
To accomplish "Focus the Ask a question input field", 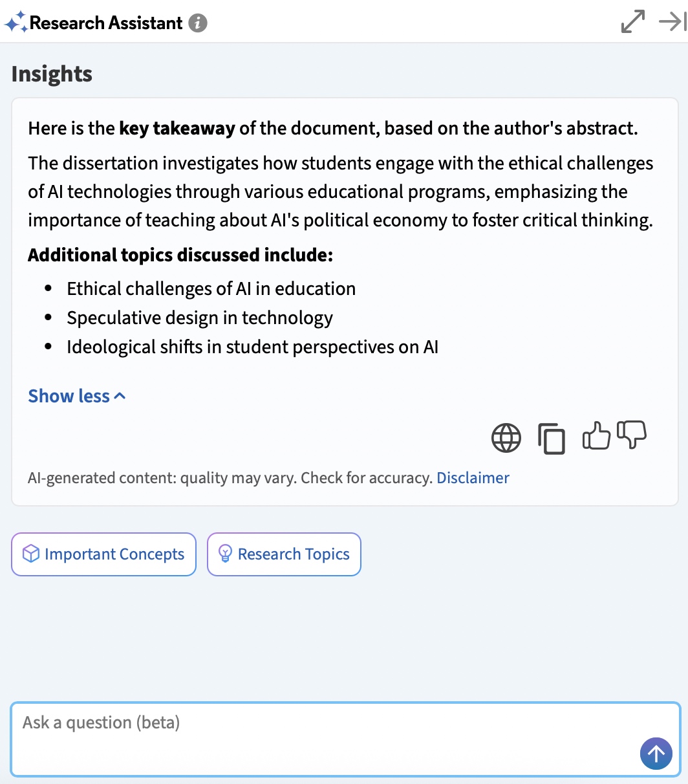I will [x=323, y=737].
